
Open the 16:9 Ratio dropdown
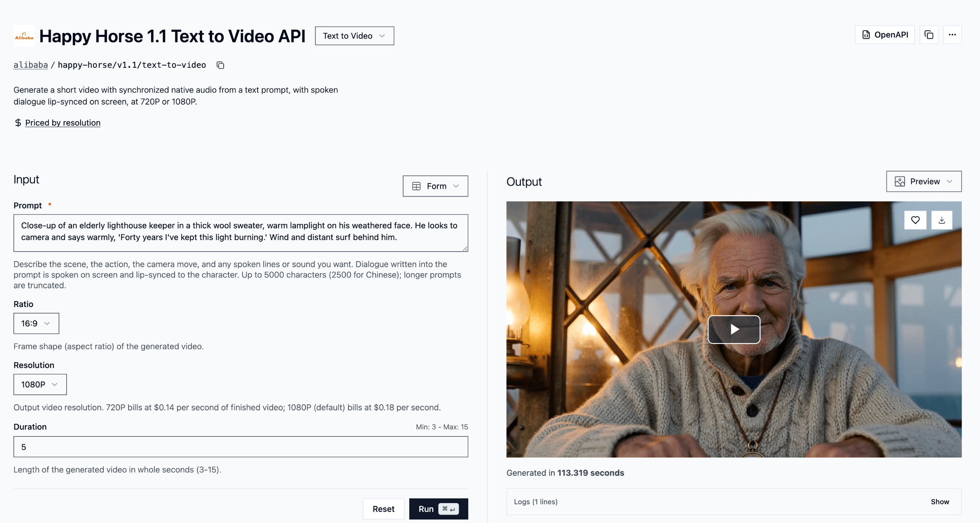(36, 324)
